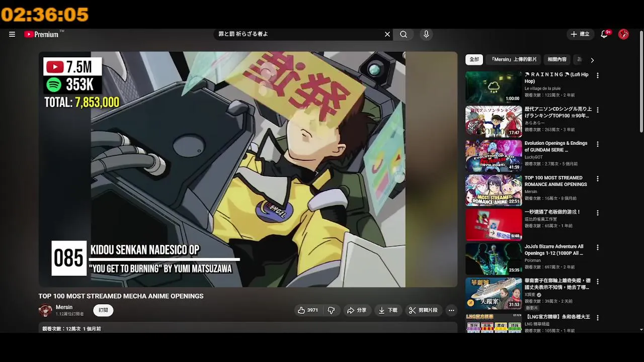Open options for ROMANCE ANIME OPENINGS video
Viewport: 644px width, 362px height.
598,178
